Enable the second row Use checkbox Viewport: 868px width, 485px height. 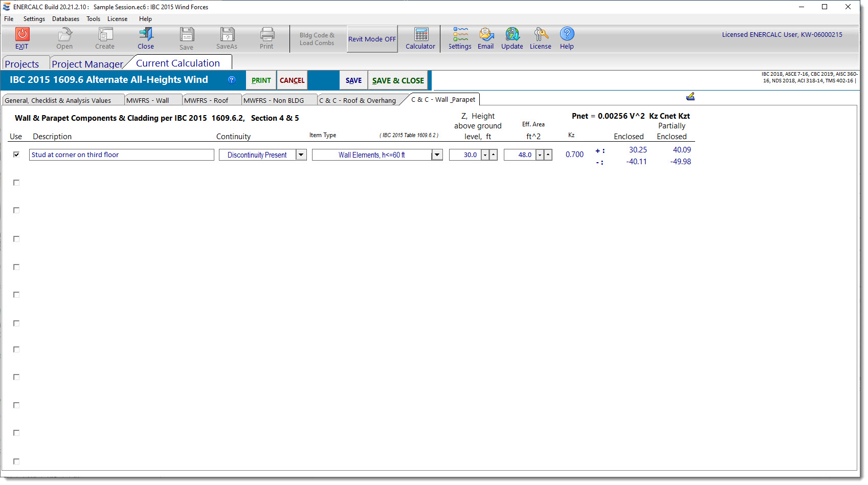tap(16, 183)
